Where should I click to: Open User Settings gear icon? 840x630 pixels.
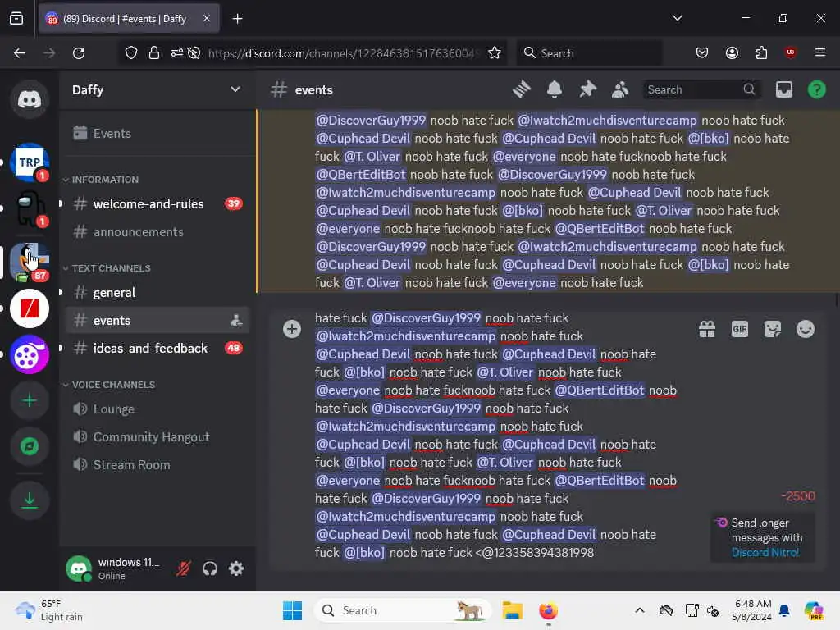pyautogui.click(x=236, y=568)
